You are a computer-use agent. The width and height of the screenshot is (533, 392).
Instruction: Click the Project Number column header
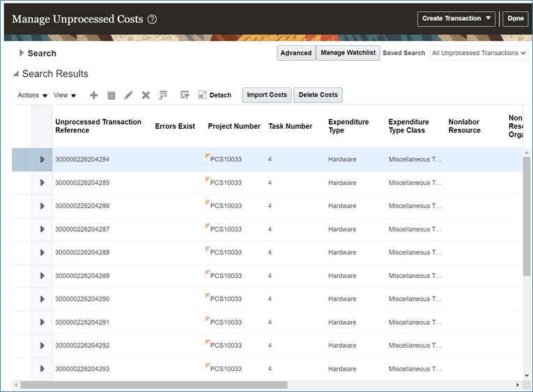[234, 126]
